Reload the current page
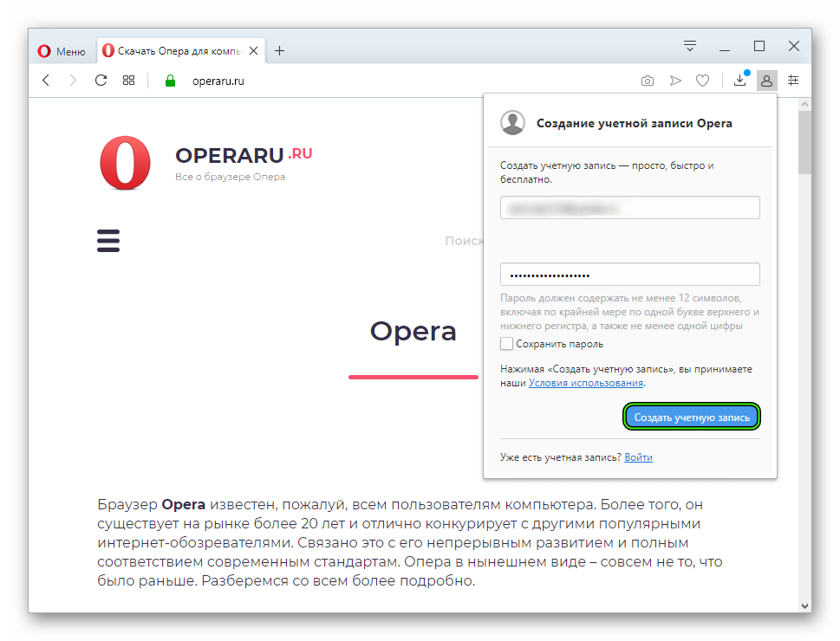The image size is (840, 641). pos(101,81)
